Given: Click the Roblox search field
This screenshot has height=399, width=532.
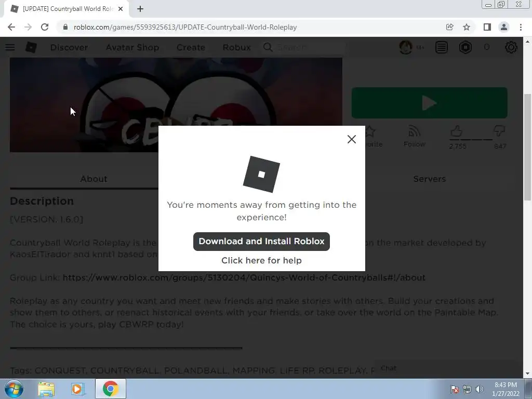Looking at the screenshot, I should pos(303,47).
